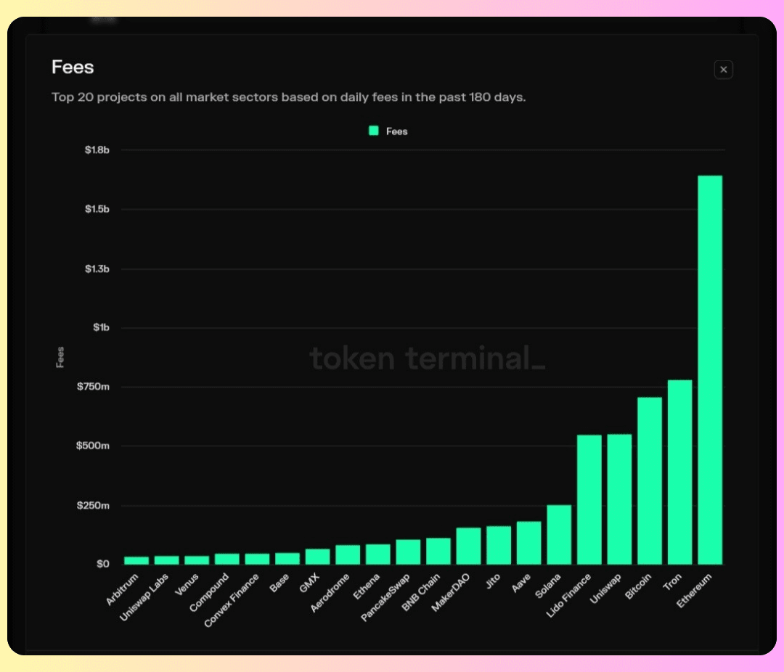This screenshot has height=672, width=784.
Task: Select the MakerDAO bar
Action: [468, 546]
